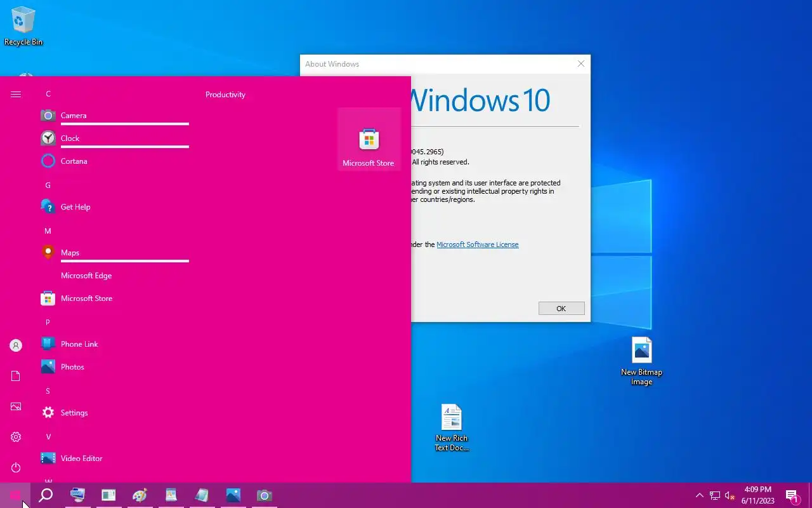Launch the Clock app in Start menu

coord(114,138)
